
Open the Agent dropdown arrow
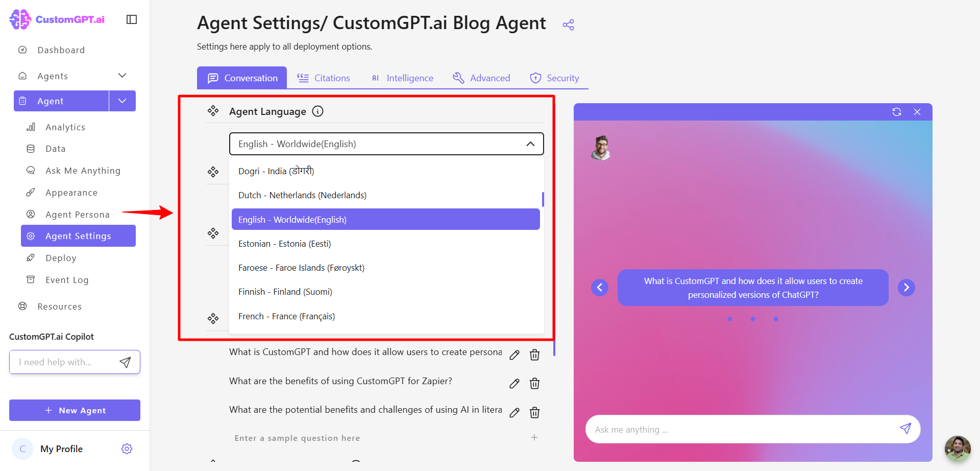122,101
